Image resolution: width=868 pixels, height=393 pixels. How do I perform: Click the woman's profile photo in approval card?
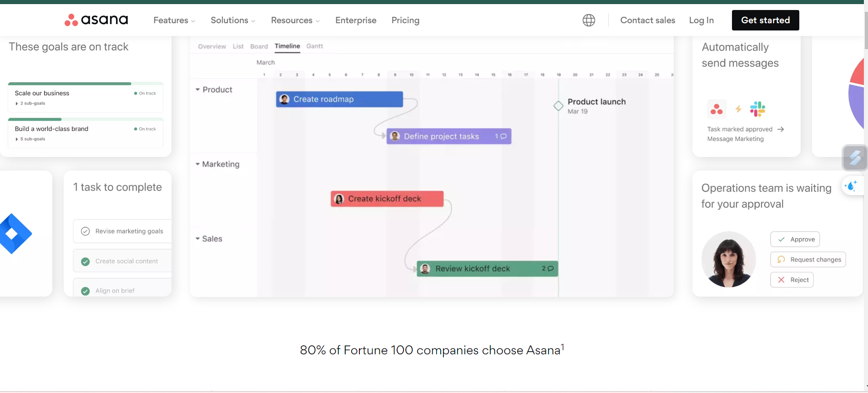click(728, 259)
